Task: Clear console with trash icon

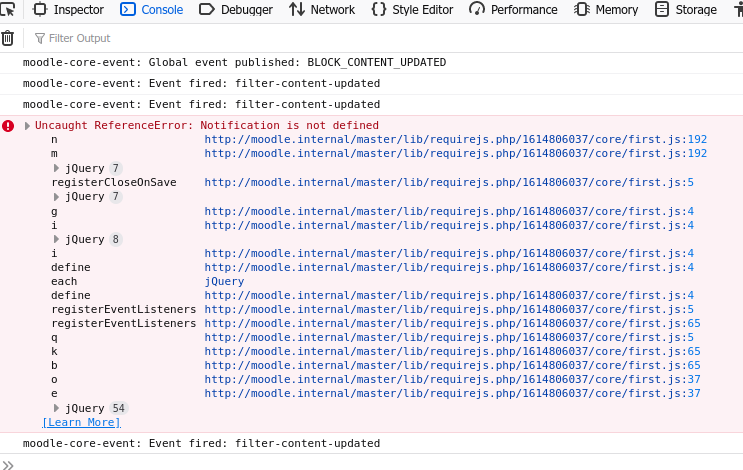Action: [x=8, y=38]
